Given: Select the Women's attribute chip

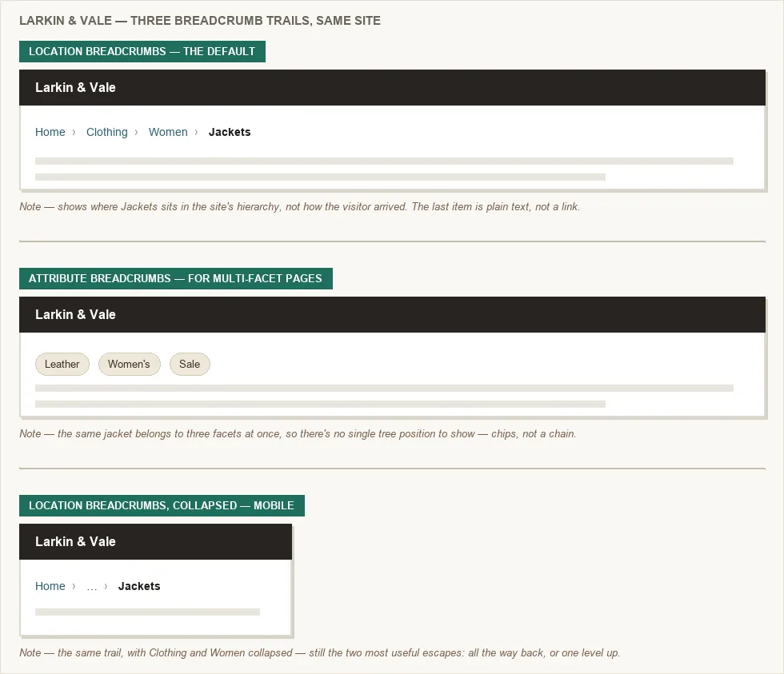Looking at the screenshot, I should tap(129, 365).
